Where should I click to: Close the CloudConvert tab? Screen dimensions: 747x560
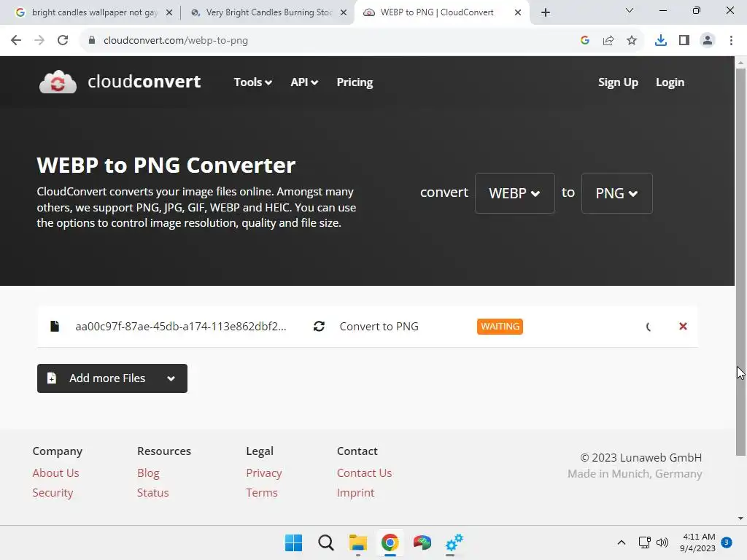518,13
